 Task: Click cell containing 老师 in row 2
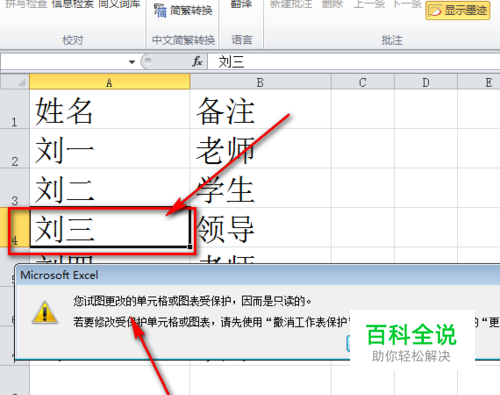click(x=260, y=148)
